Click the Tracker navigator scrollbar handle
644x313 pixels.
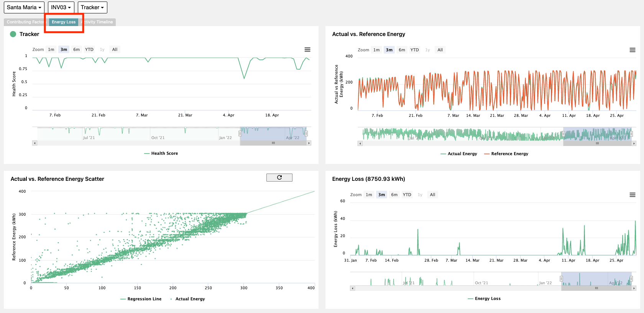273,143
